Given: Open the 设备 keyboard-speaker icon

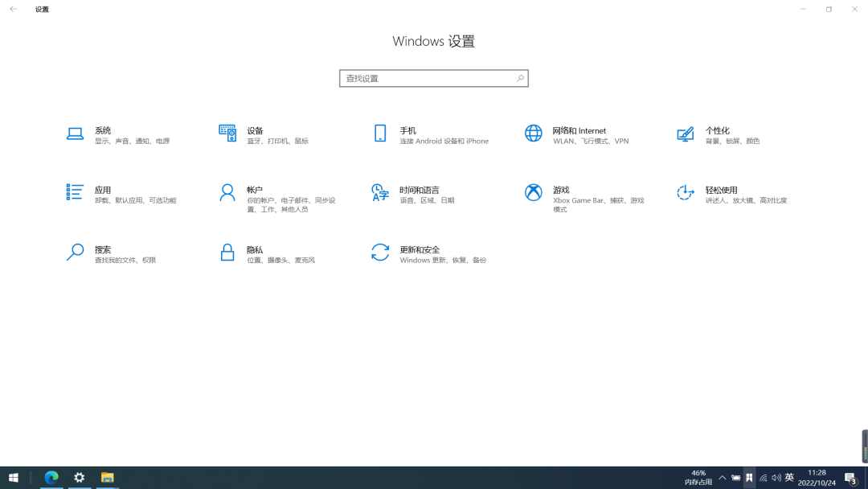Looking at the screenshot, I should (x=227, y=133).
